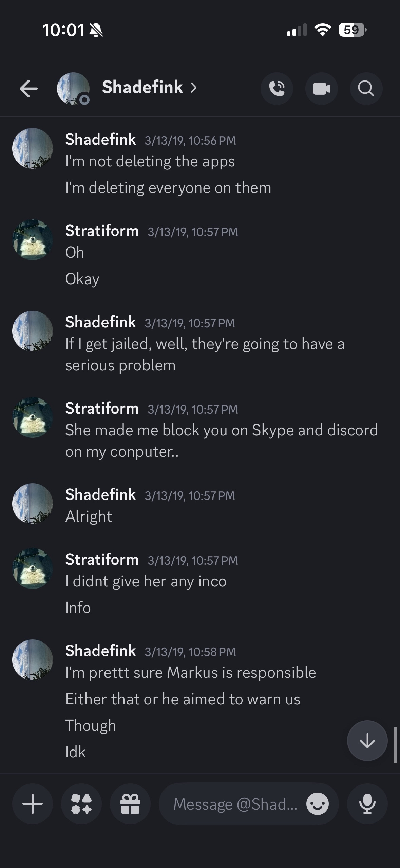Image resolution: width=400 pixels, height=868 pixels.
Task: Open the apps and games picker
Action: [x=81, y=804]
